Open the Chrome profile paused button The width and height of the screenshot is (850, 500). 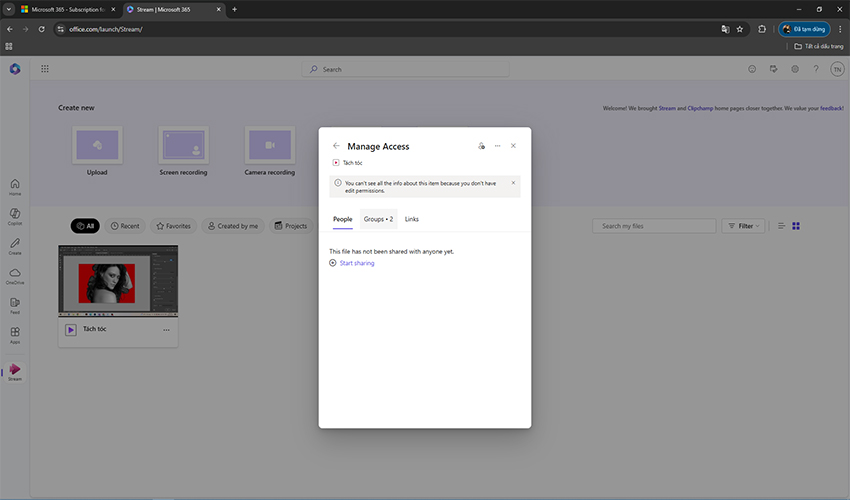[x=804, y=29]
